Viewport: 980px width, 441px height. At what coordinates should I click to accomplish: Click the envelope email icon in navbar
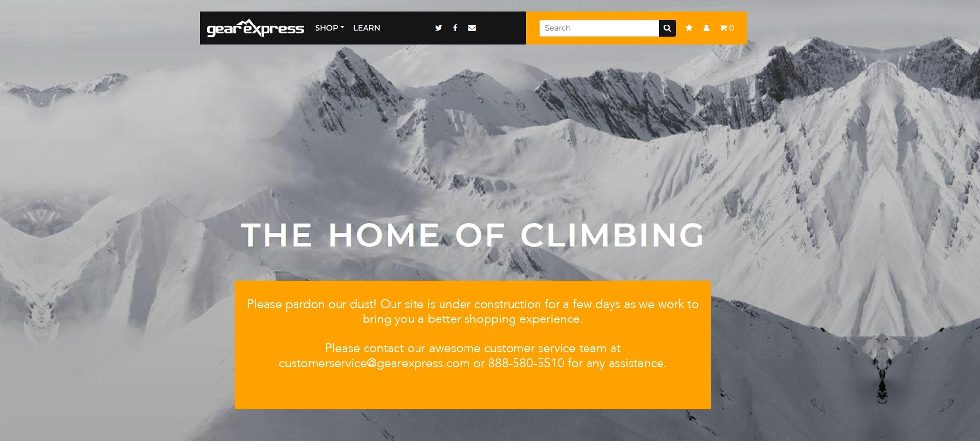[472, 28]
